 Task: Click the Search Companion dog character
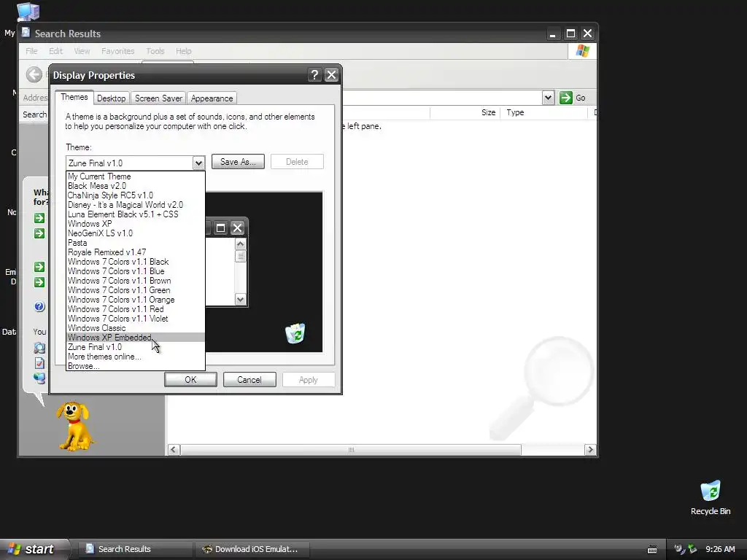74,426
